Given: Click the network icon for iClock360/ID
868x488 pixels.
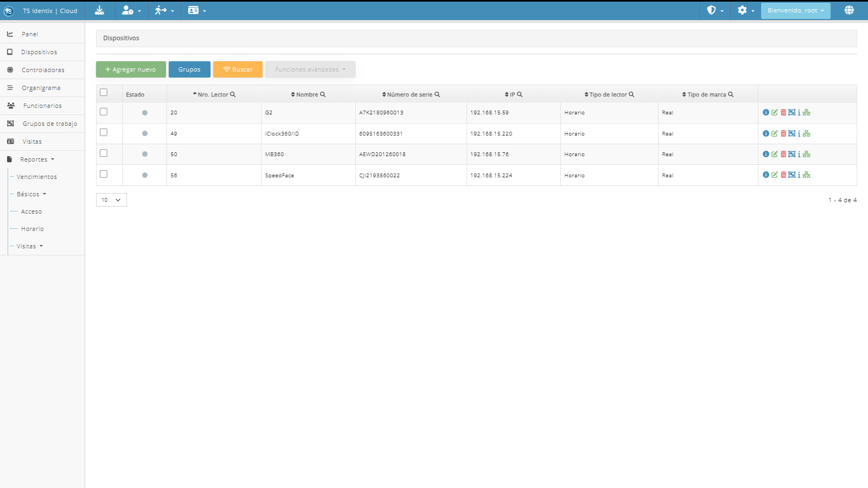Looking at the screenshot, I should 807,133.
